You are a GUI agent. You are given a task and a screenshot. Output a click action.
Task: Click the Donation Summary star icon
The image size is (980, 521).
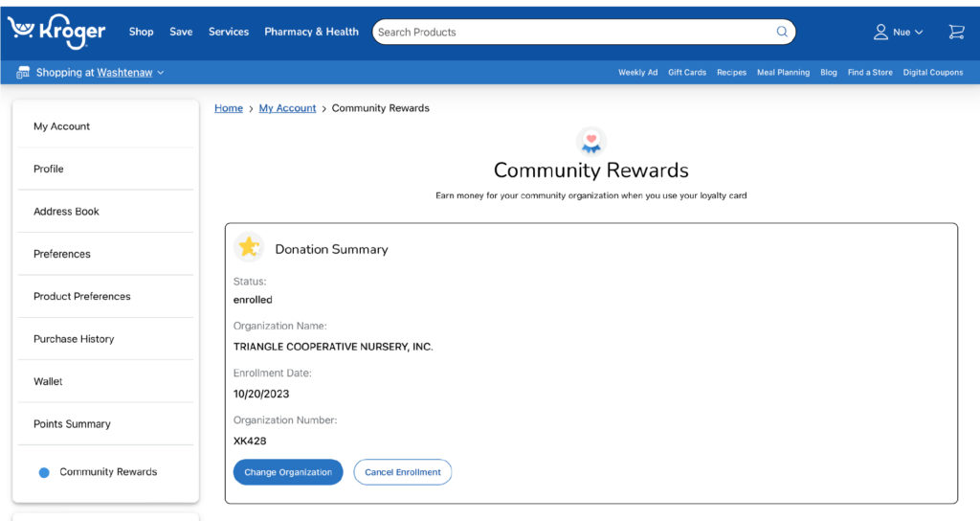coord(249,247)
